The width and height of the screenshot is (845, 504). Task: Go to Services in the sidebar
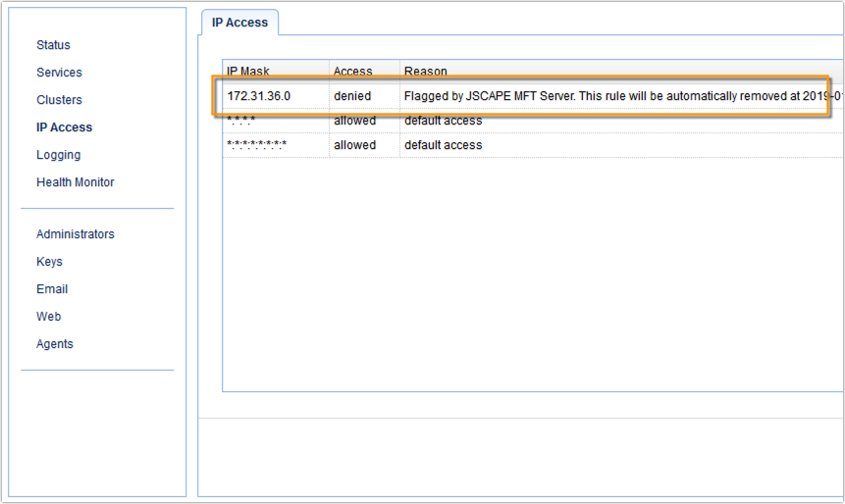59,73
